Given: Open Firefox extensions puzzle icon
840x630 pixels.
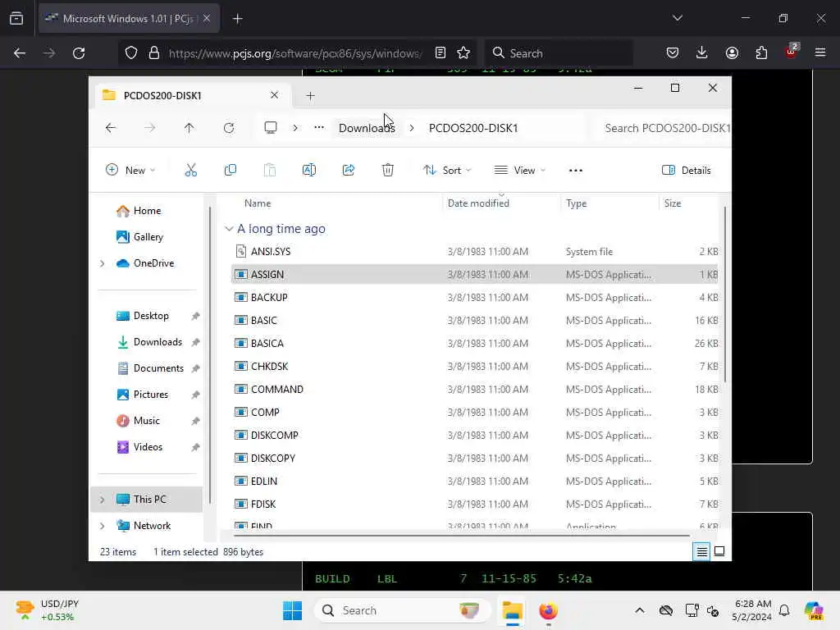Looking at the screenshot, I should coord(761,52).
